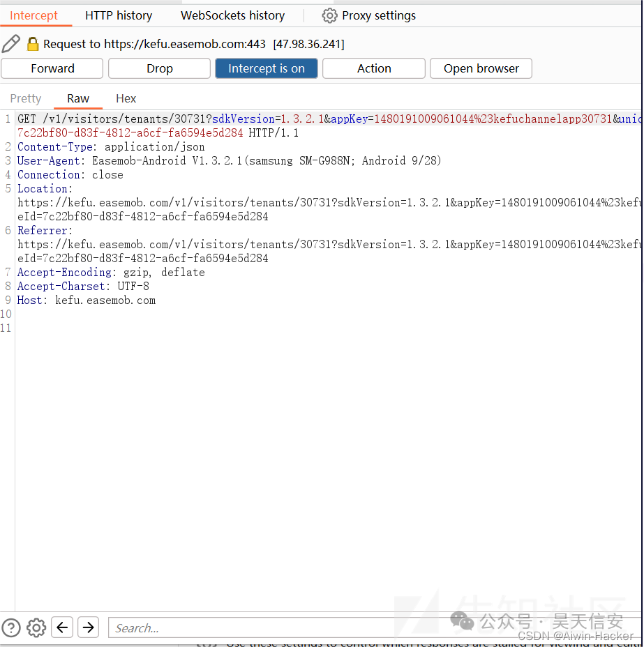The image size is (644, 647).
Task: Open search options gear at the bottom
Action: point(36,627)
